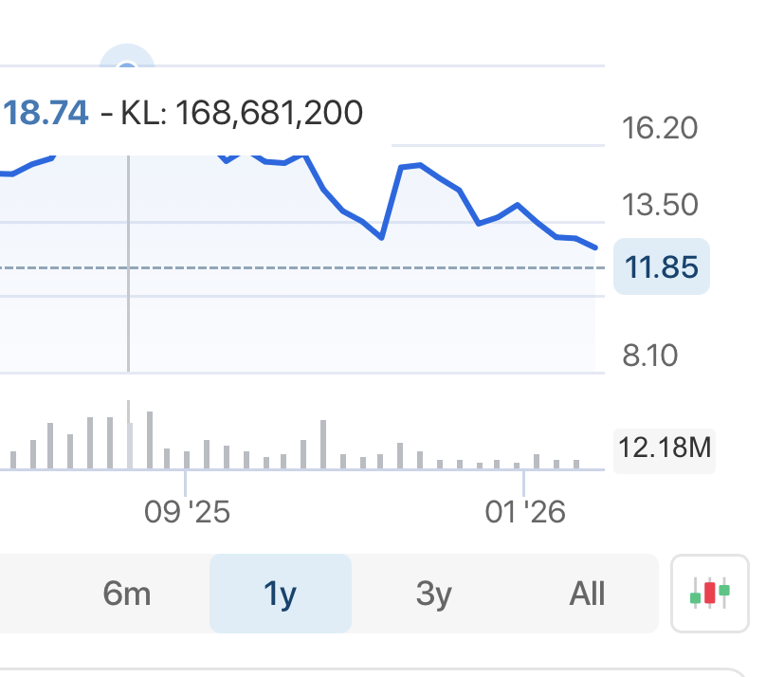Click the 09 '25 date axis label
784x677 pixels.
point(187,512)
